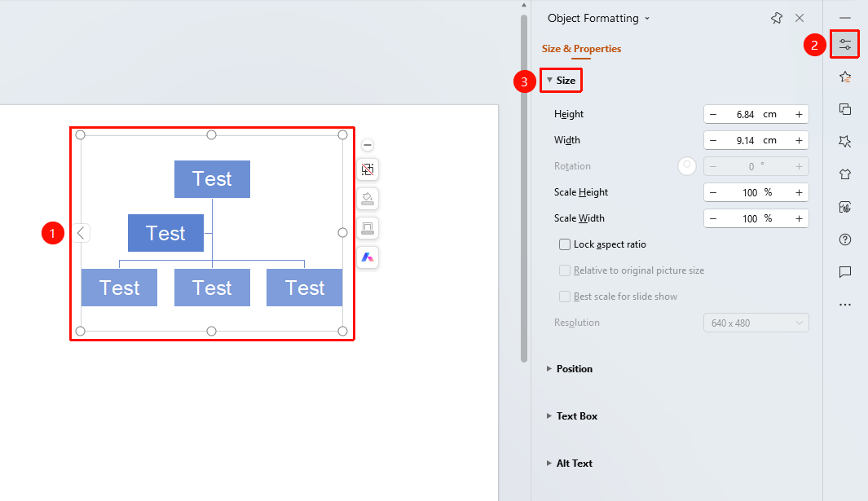Show more sidebar options (three dots)
Screen dimensions: 868x501
click(x=844, y=305)
